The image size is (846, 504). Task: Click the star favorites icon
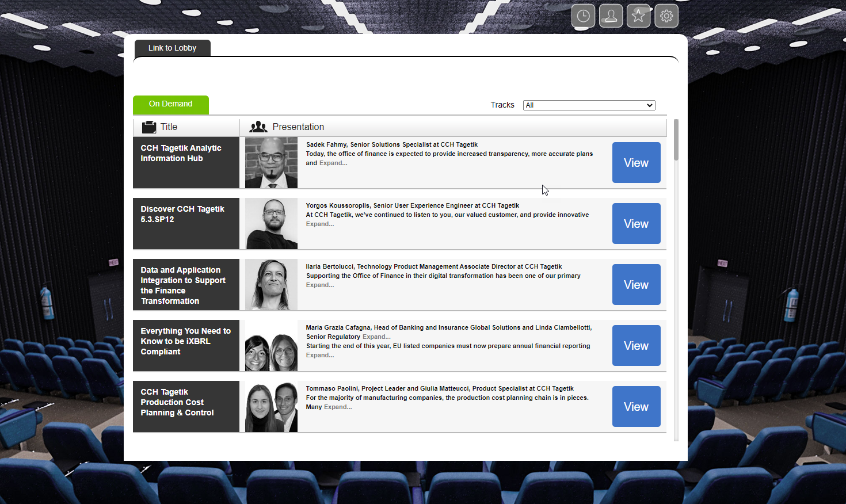pos(638,16)
